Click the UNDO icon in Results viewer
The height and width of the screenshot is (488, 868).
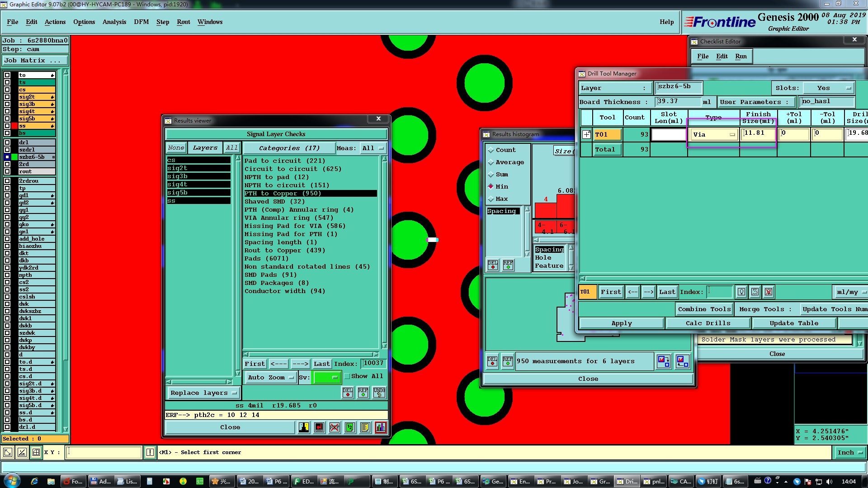click(379, 393)
